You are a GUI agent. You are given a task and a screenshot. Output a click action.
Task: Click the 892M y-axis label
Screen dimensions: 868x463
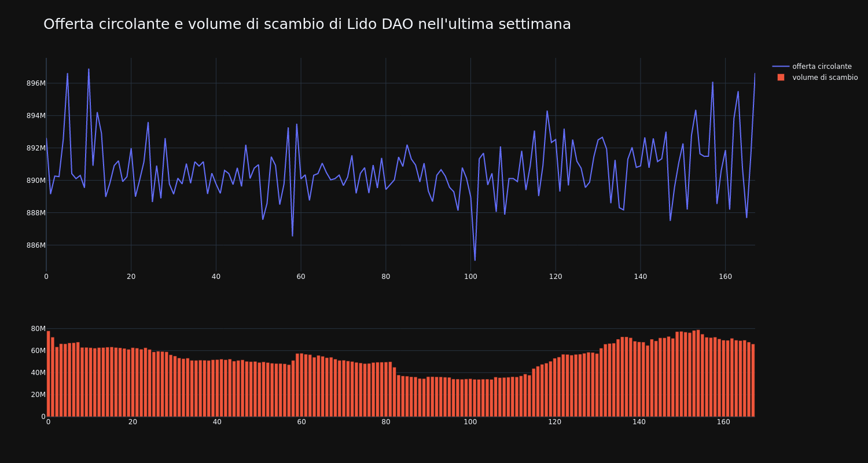[36, 148]
